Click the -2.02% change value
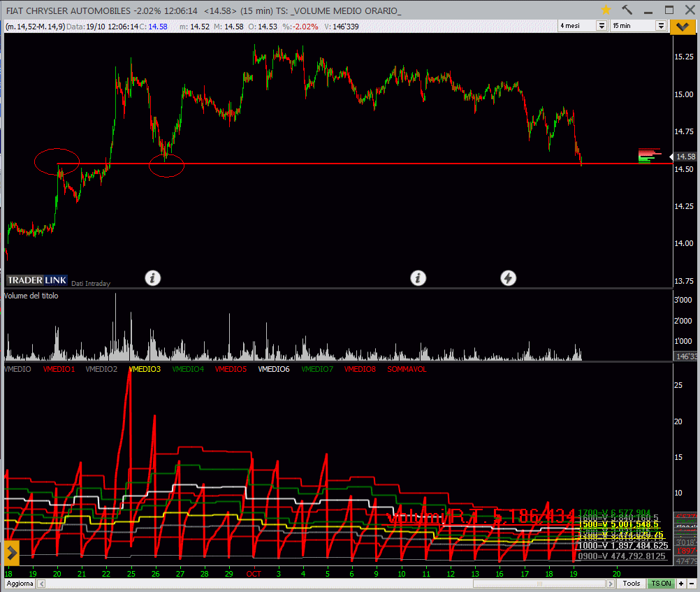700x592 pixels. [x=306, y=27]
